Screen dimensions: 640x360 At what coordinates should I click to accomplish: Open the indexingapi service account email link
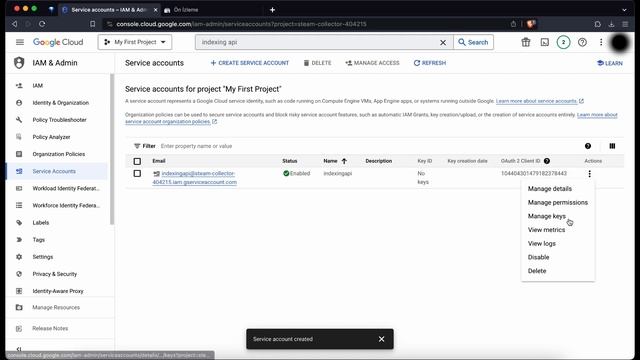(195, 178)
